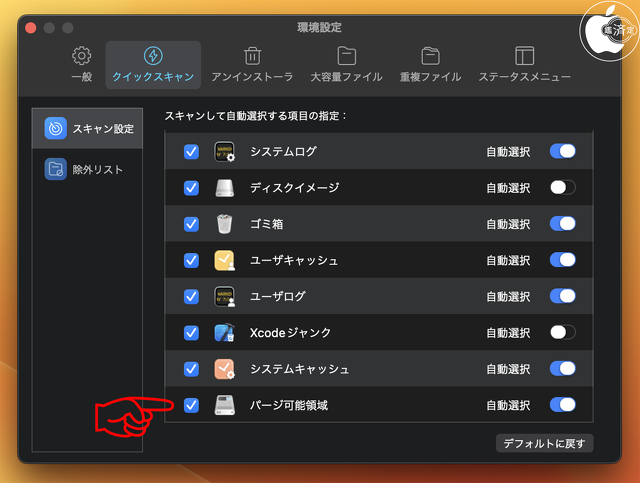Switch to the 重複ファイル tab
This screenshot has height=483, width=640.
pos(429,64)
